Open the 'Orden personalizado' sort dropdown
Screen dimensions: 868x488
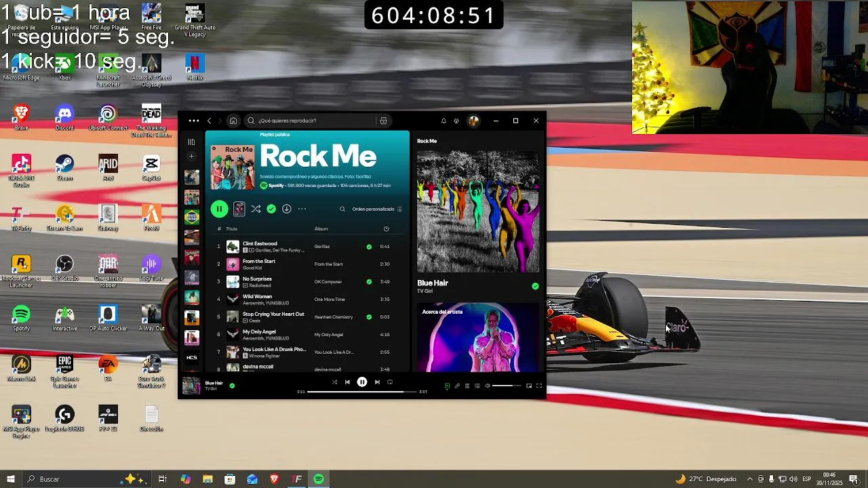tap(377, 209)
